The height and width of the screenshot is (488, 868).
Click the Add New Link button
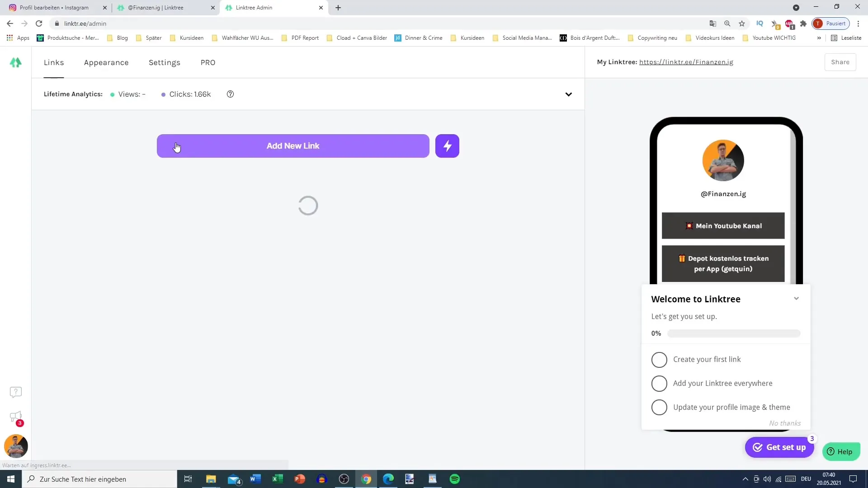pyautogui.click(x=293, y=146)
